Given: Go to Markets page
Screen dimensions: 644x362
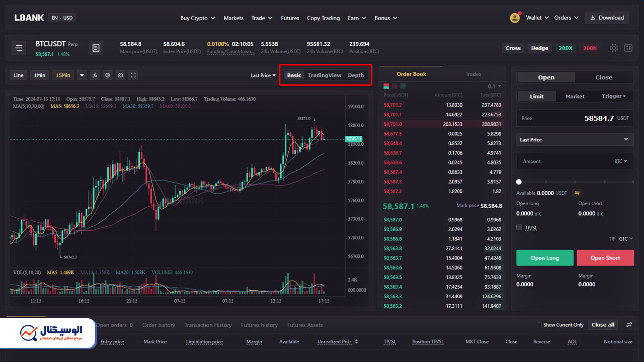Looking at the screenshot, I should [233, 18].
